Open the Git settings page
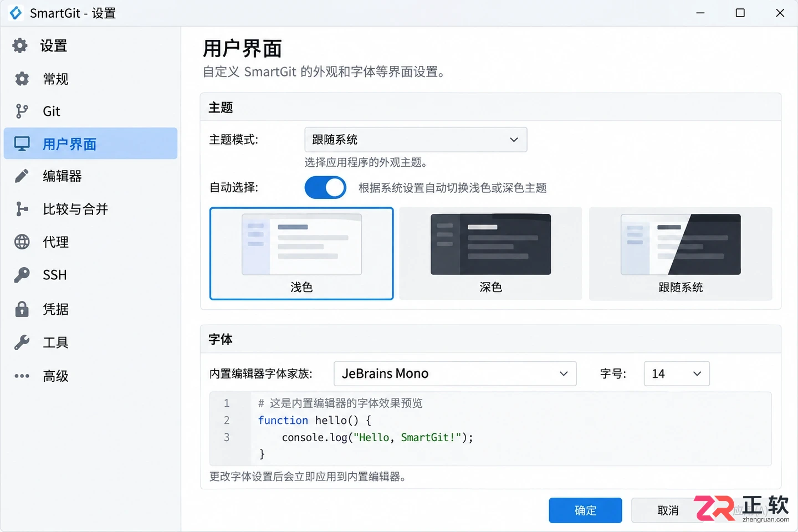The height and width of the screenshot is (532, 798). coord(90,111)
